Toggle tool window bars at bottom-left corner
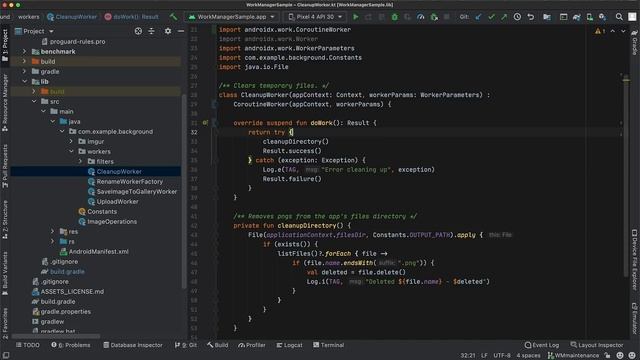The image size is (640, 360). click(6, 356)
